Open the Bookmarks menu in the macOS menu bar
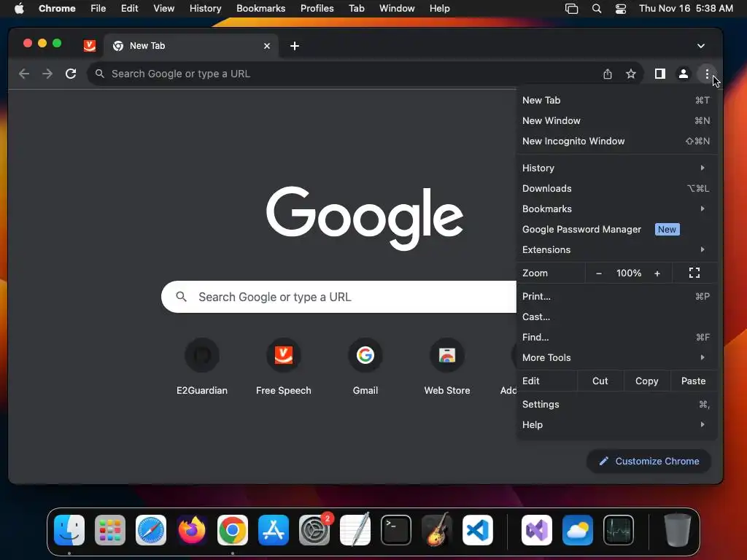The image size is (747, 560). (x=260, y=8)
